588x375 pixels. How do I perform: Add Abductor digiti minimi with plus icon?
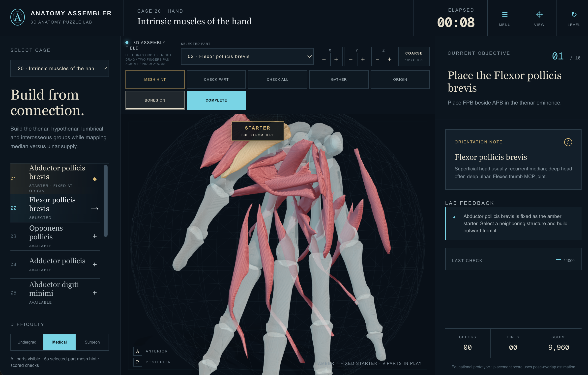95,293
